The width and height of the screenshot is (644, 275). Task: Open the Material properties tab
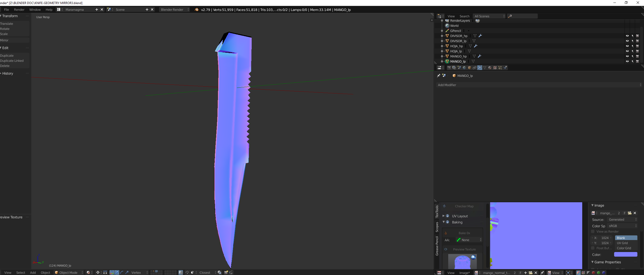490,68
